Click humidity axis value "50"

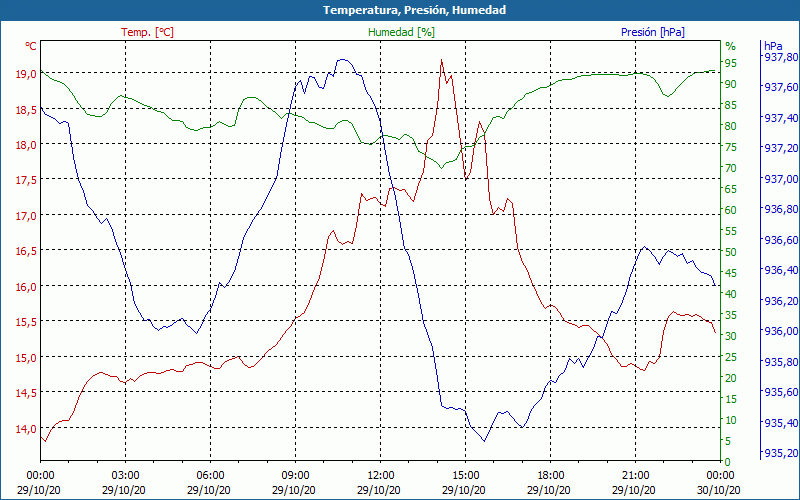[x=731, y=252]
